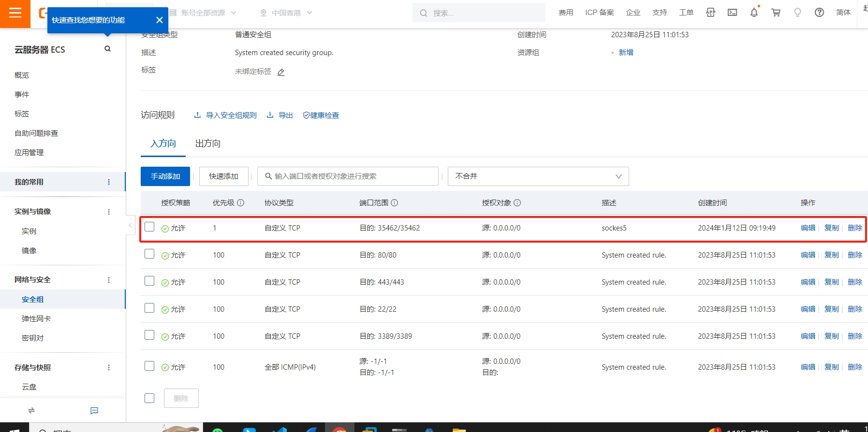Click the mobile APP icon
This screenshot has height=432, width=868.
tap(710, 13)
